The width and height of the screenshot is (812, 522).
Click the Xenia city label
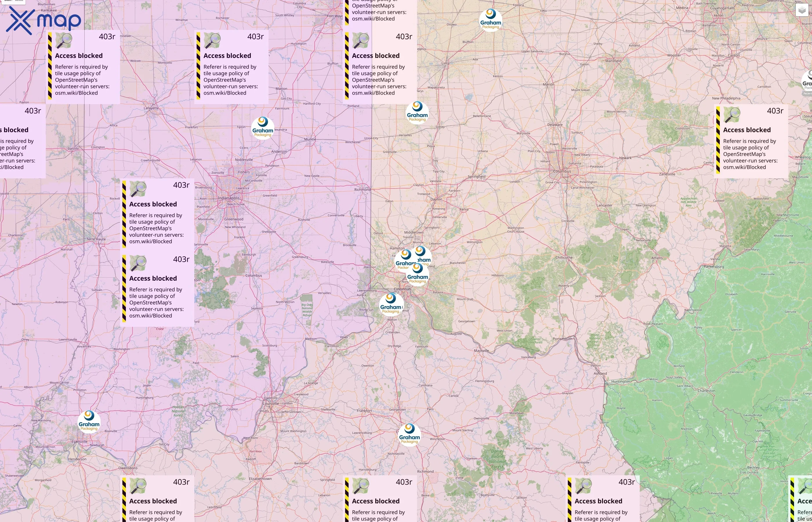point(464,209)
